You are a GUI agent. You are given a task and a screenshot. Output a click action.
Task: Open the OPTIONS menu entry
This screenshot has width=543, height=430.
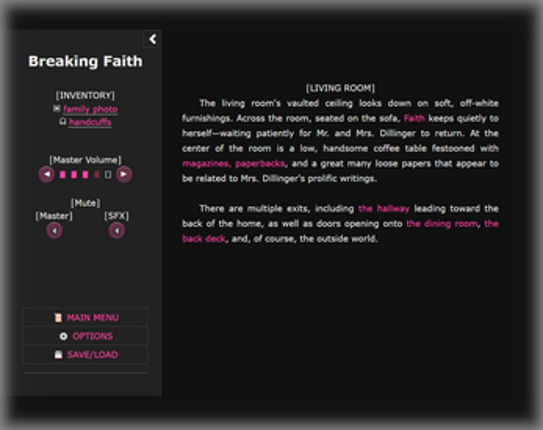(86, 336)
